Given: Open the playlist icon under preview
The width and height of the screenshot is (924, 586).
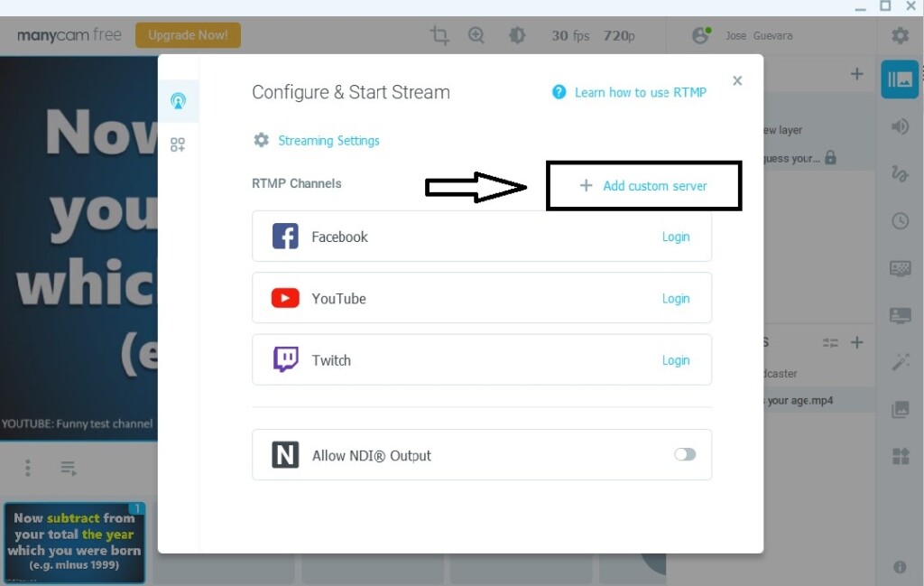Looking at the screenshot, I should 69,469.
